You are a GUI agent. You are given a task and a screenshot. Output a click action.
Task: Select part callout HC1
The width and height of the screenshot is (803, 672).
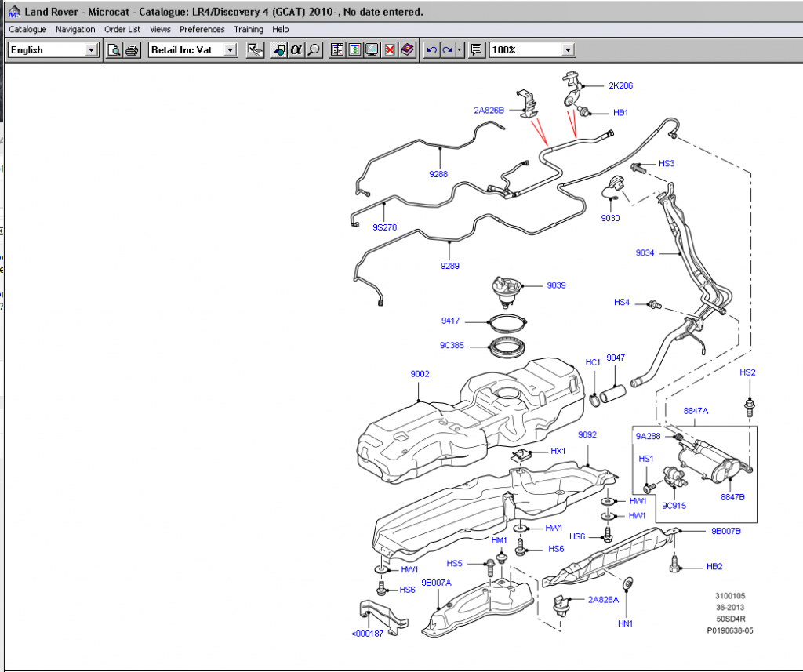[x=593, y=362]
